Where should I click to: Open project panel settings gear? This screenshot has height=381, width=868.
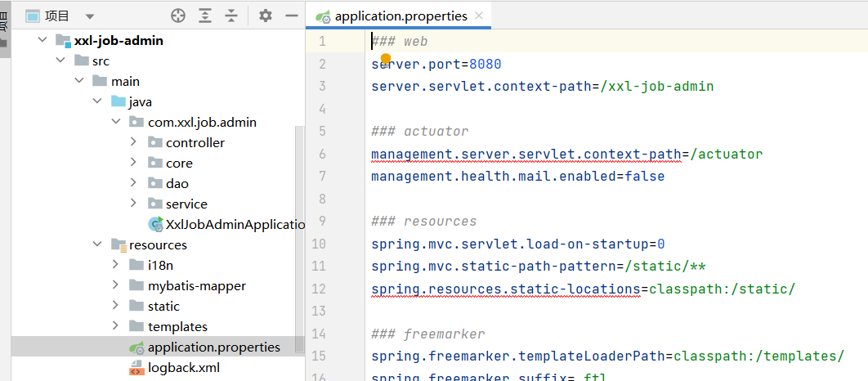(266, 16)
